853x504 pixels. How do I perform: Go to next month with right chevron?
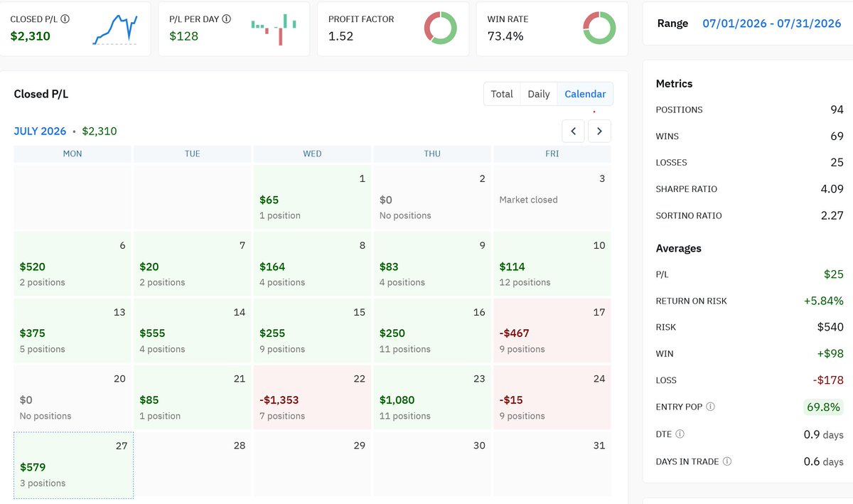tap(599, 131)
